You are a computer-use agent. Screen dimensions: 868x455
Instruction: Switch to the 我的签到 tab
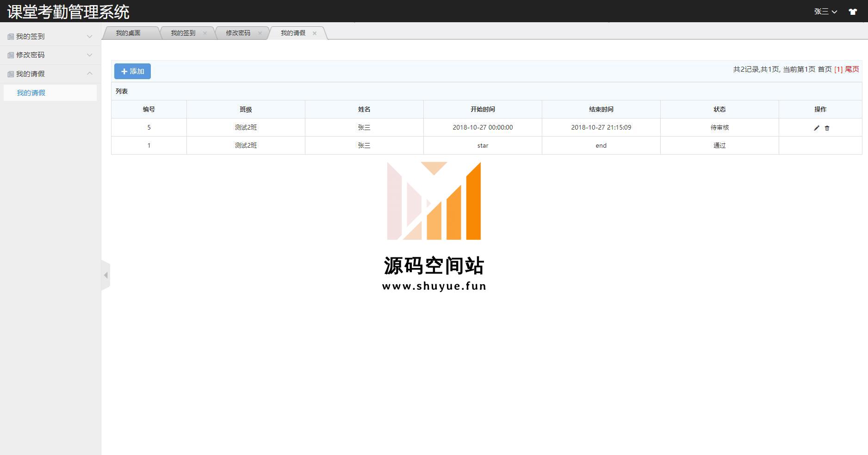(183, 33)
